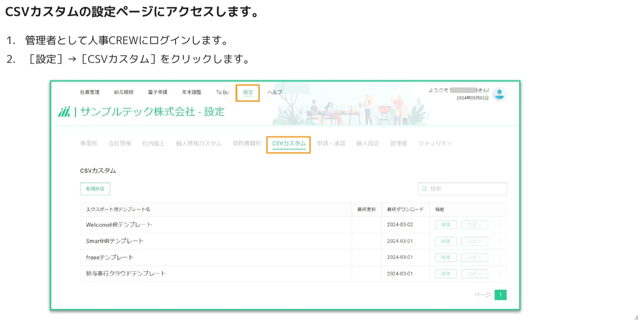Switch to the セキュリティ tab

(x=435, y=143)
